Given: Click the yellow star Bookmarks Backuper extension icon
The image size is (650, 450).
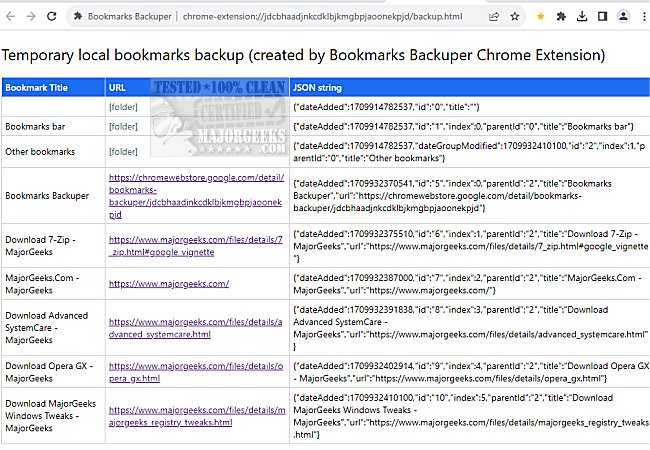Looking at the screenshot, I should coord(541,17).
